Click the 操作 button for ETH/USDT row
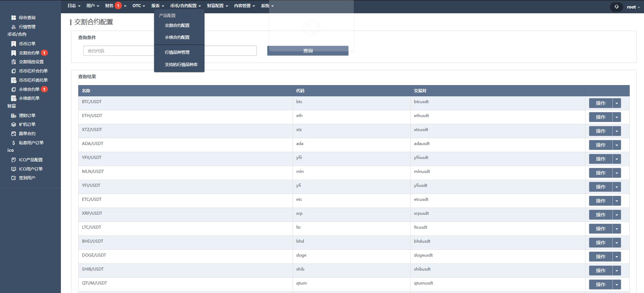The width and height of the screenshot is (644, 293). 600,117
